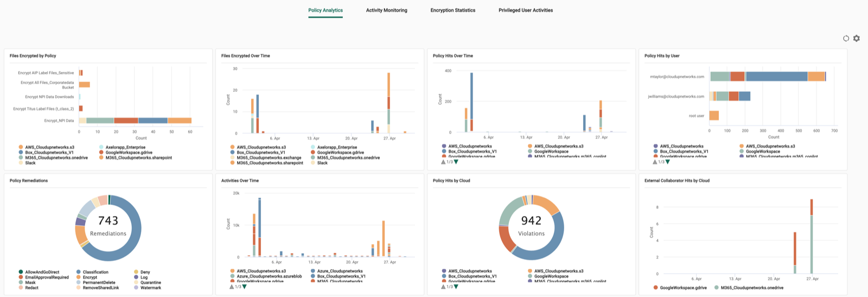Image resolution: width=868 pixels, height=297 pixels.
Task: Next legend page arrow in Activities Over Time
Action: coord(244,287)
